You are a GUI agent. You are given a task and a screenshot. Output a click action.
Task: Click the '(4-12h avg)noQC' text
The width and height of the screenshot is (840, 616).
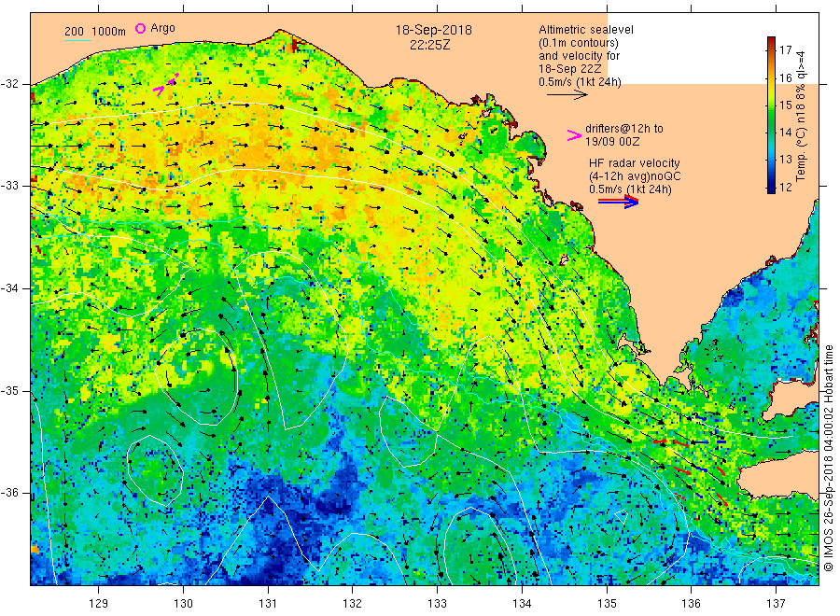click(635, 176)
